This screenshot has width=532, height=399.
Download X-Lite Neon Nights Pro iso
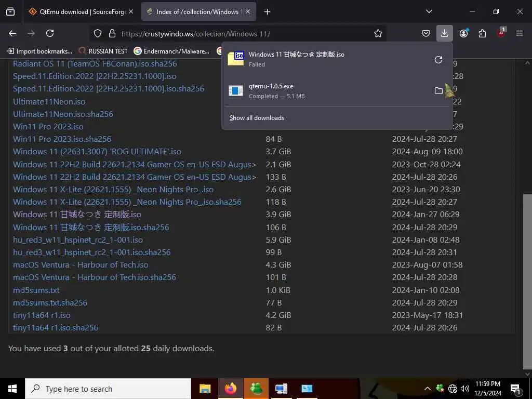click(113, 190)
